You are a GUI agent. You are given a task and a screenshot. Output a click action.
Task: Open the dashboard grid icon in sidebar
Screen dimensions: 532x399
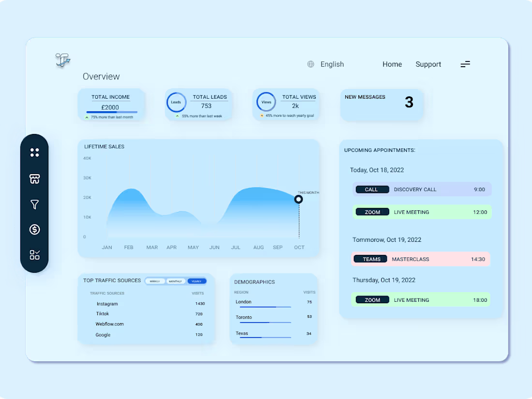click(34, 152)
